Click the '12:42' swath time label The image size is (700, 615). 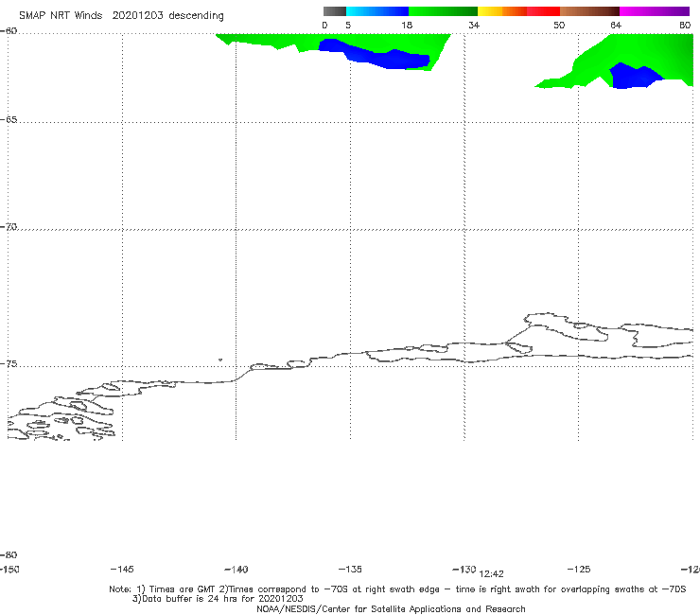[492, 574]
